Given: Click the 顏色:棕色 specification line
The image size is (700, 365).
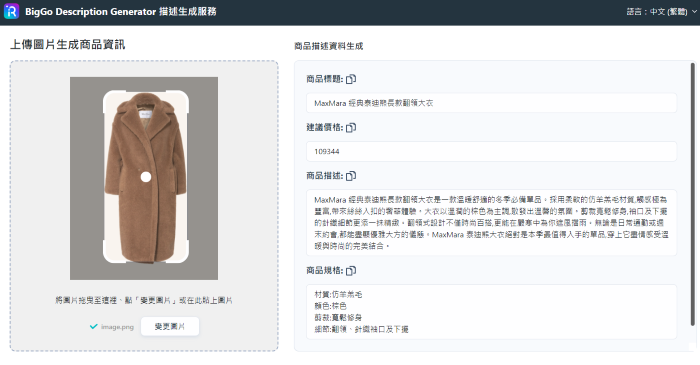Looking at the screenshot, I should 330,306.
